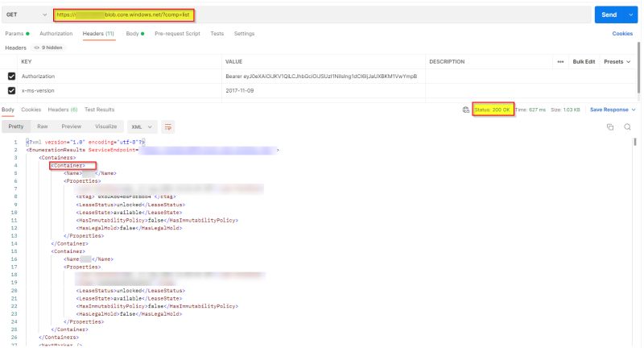Open the Test Results tab
This screenshot has width=644, height=348.
click(x=99, y=110)
